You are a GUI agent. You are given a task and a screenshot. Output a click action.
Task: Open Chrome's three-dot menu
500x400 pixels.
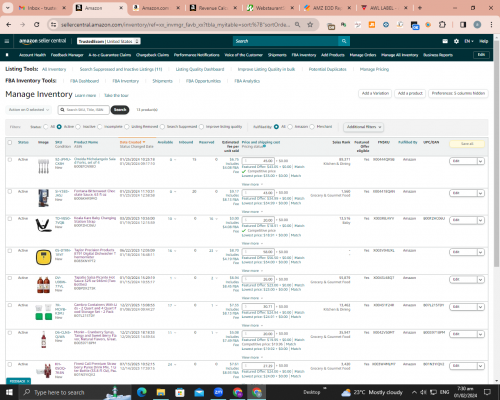click(x=491, y=25)
